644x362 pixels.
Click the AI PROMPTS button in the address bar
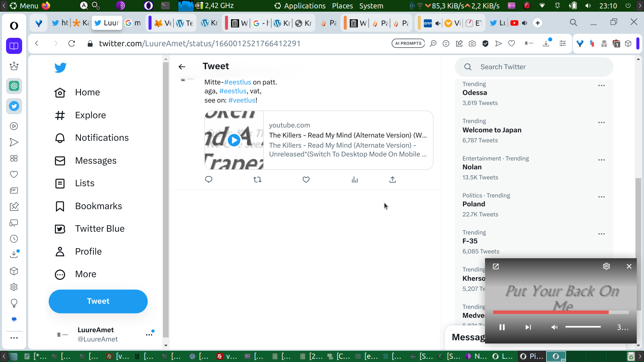[408, 43]
